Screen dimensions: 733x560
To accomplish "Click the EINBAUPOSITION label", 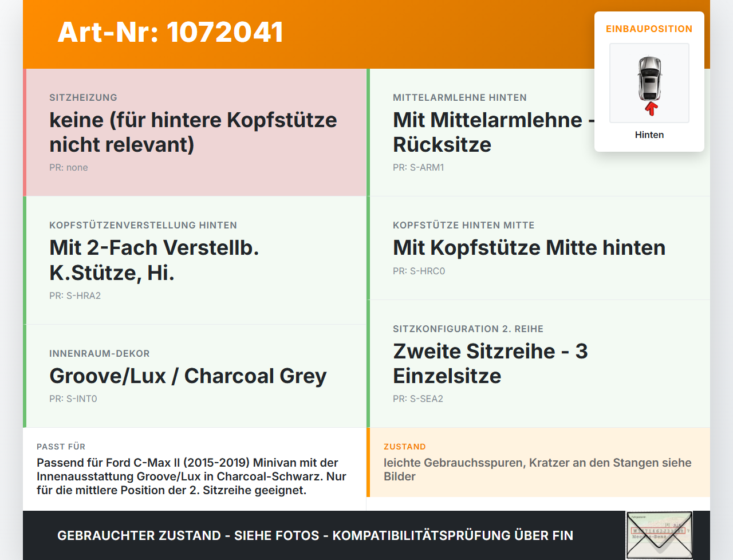I will coord(649,29).
